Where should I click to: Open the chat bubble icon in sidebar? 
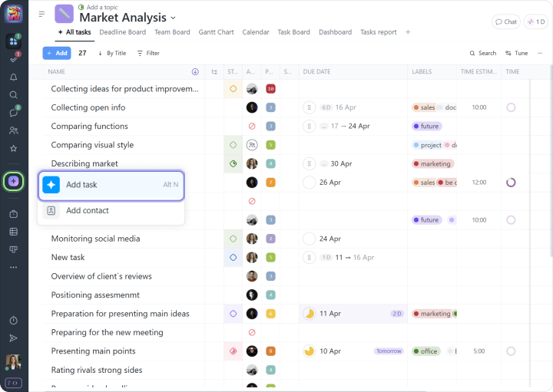pyautogui.click(x=13, y=113)
